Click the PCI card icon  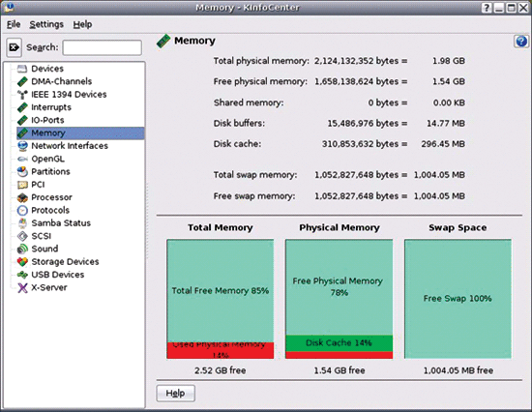(22, 185)
